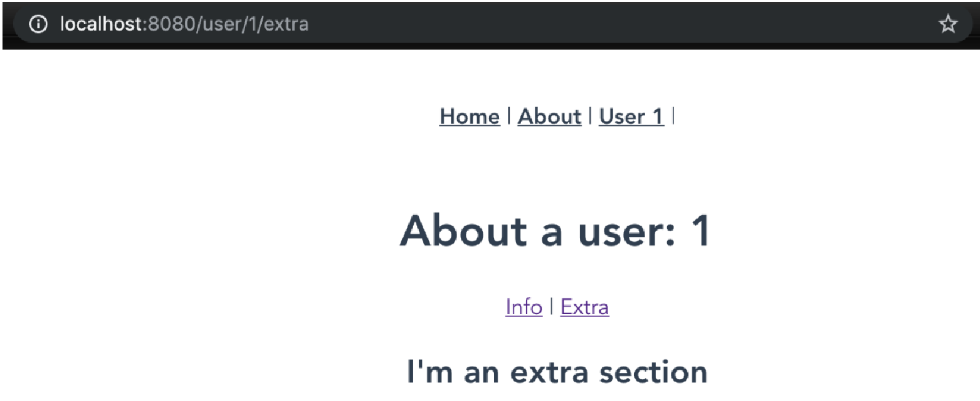Open the Home navigation link
This screenshot has width=980, height=401.
pyautogui.click(x=470, y=117)
